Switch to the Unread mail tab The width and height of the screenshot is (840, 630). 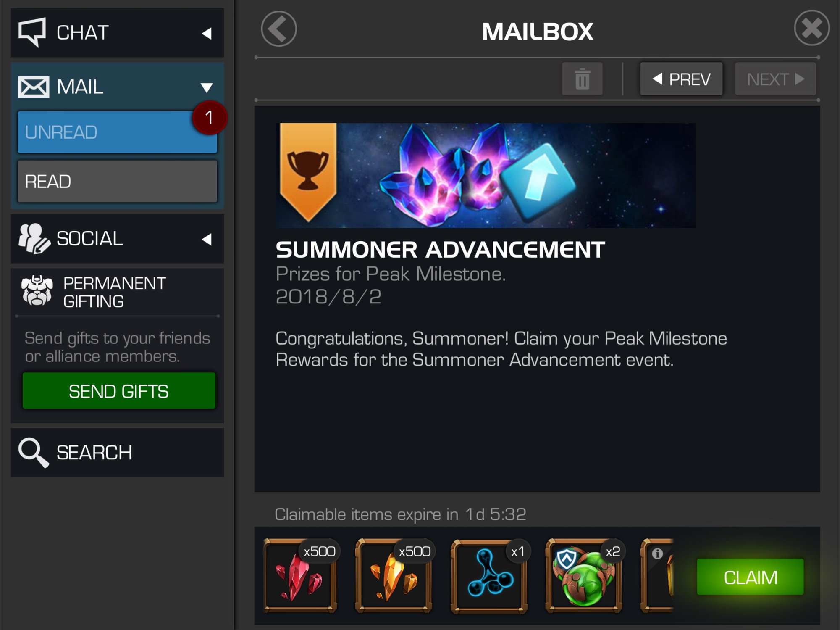click(x=117, y=132)
